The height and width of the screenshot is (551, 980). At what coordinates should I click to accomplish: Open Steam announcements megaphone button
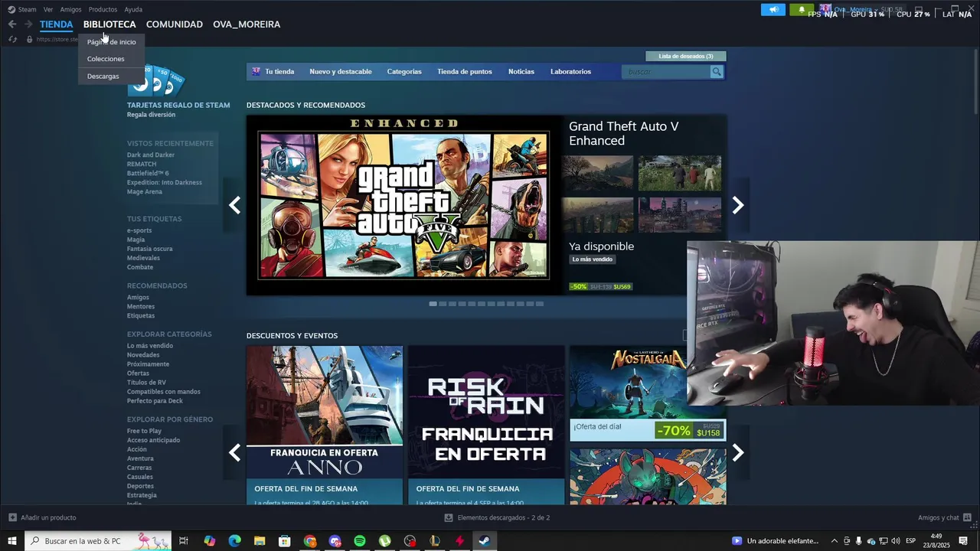pos(773,9)
